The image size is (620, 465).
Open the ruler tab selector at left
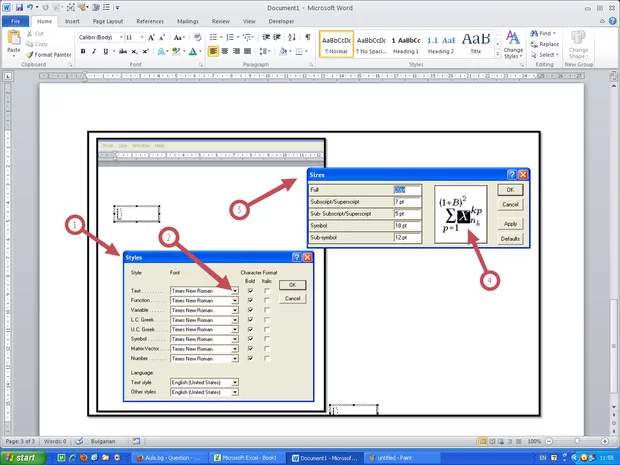pyautogui.click(x=8, y=76)
